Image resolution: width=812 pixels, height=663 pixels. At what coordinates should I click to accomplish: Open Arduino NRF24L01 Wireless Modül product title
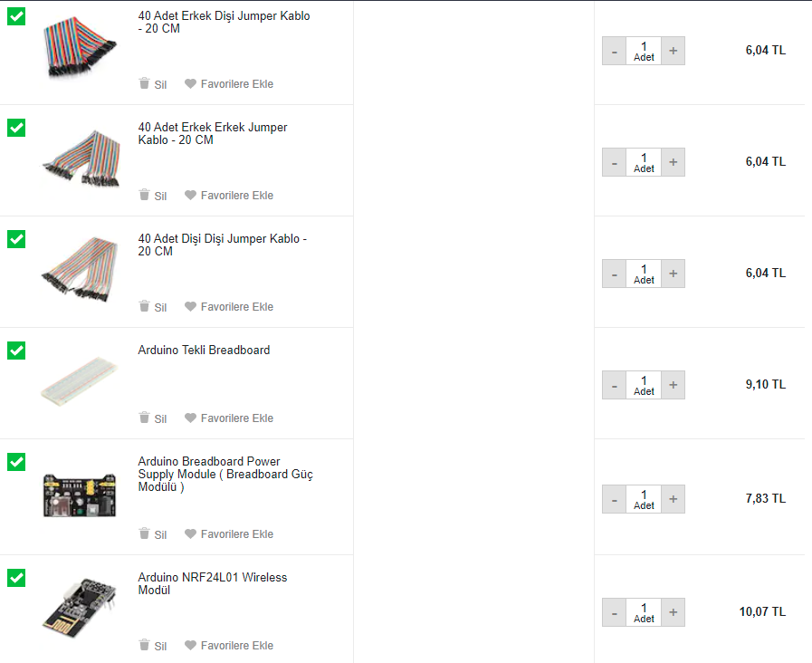(213, 584)
